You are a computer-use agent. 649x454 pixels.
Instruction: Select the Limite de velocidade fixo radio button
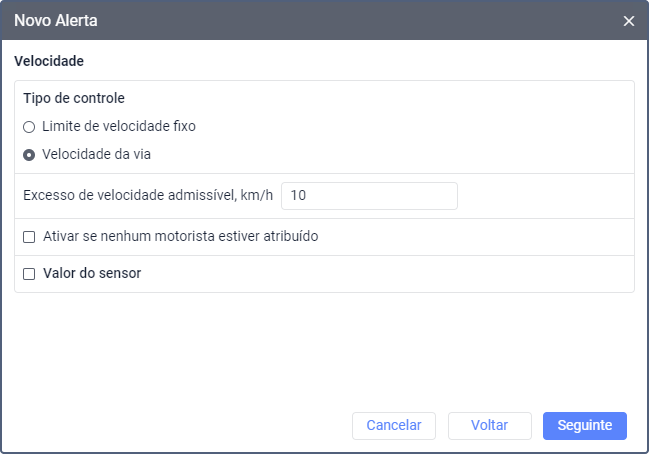29,127
